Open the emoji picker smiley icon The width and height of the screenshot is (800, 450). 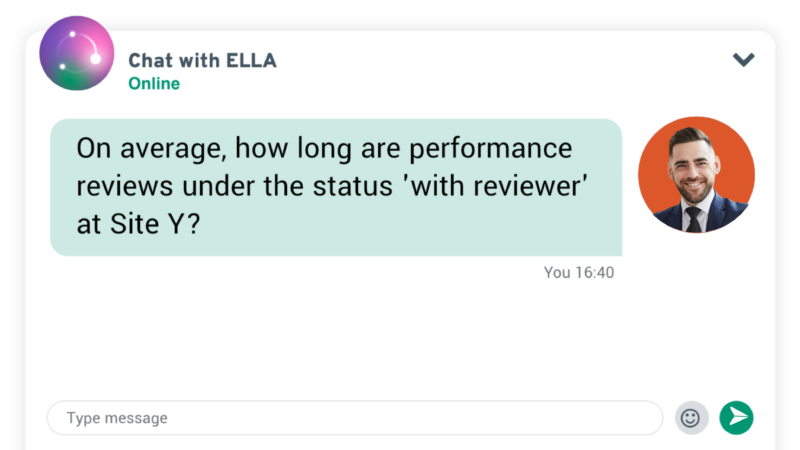pos(691,418)
